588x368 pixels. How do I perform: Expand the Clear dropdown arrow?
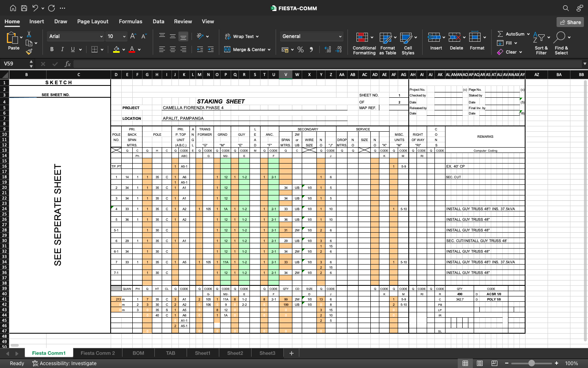[x=521, y=52]
